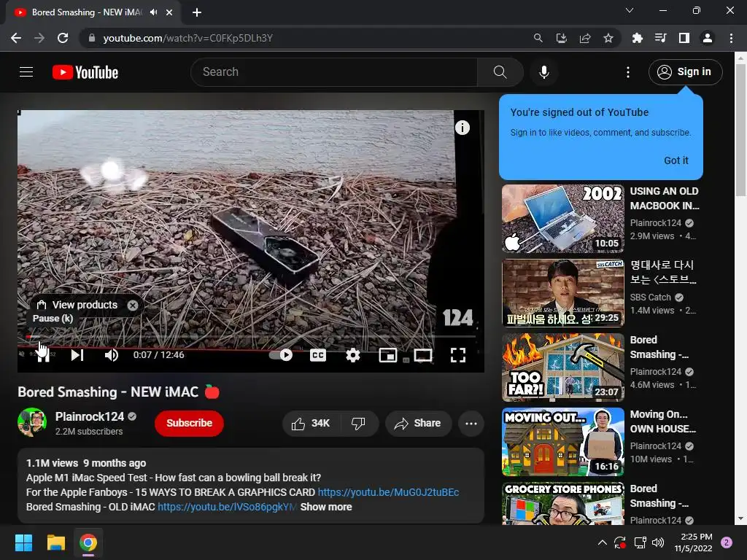The image size is (747, 560).
Task: Toggle closed captions
Action: point(318,355)
